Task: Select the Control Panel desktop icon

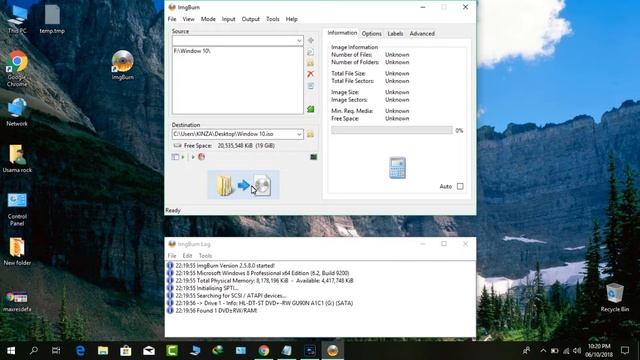Action: [17, 209]
